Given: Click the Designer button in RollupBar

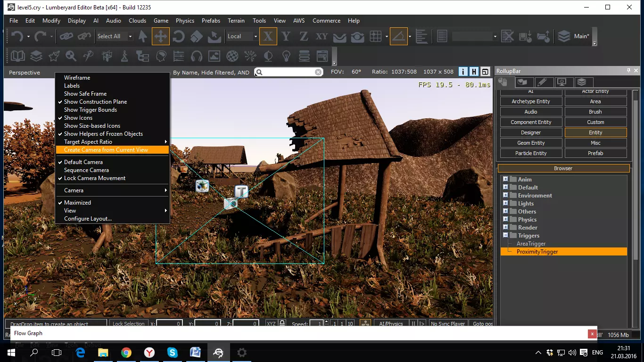Looking at the screenshot, I should tap(531, 132).
